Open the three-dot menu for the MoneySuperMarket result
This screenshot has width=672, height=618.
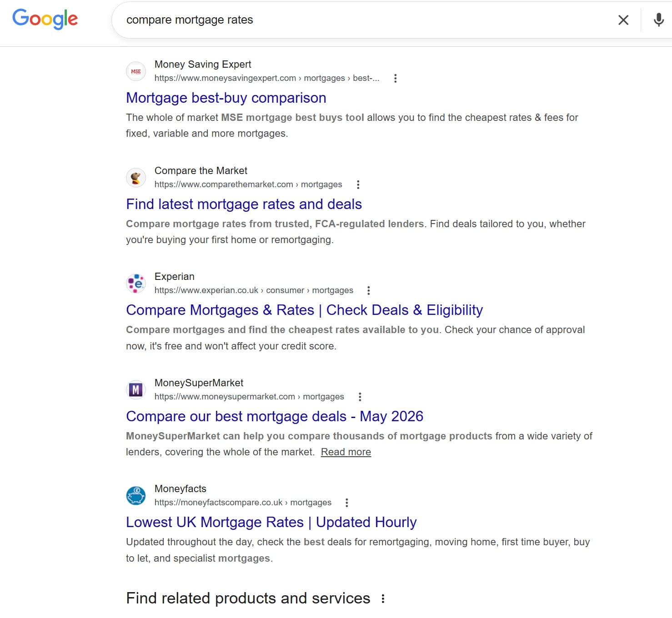[x=360, y=397]
